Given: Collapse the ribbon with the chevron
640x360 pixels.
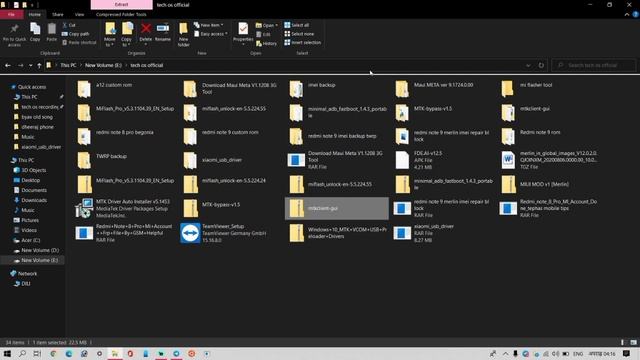Looking at the screenshot, I should tap(627, 14).
